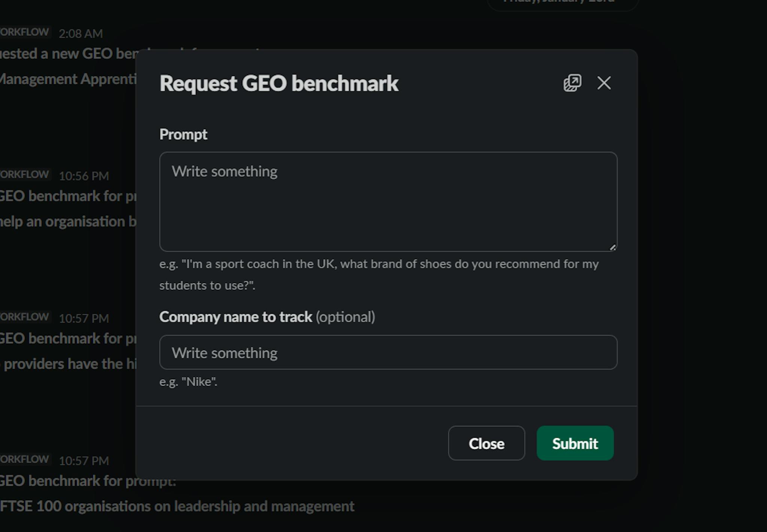The image size is (767, 532).
Task: Click the 2:08 AM message timestamp
Action: click(80, 34)
